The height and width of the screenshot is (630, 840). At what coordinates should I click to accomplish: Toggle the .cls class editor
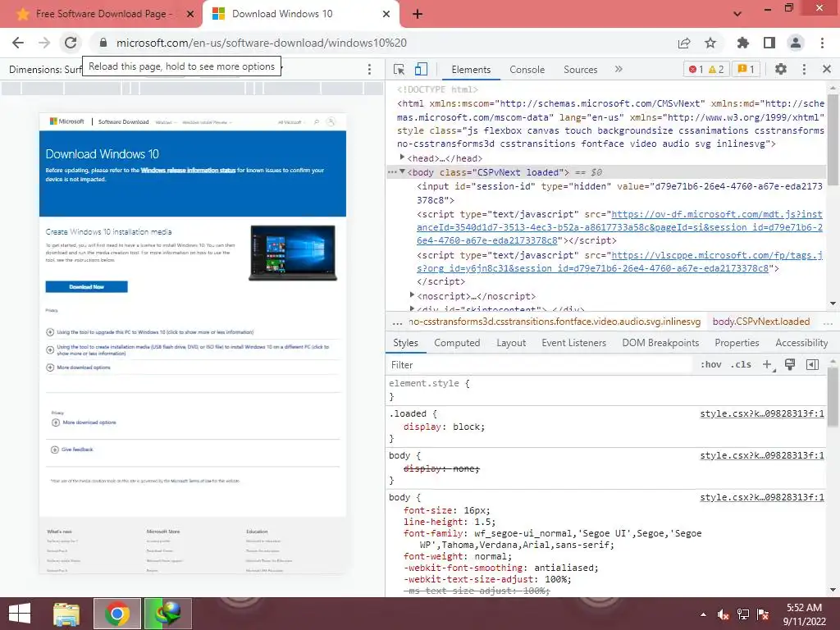coord(741,365)
